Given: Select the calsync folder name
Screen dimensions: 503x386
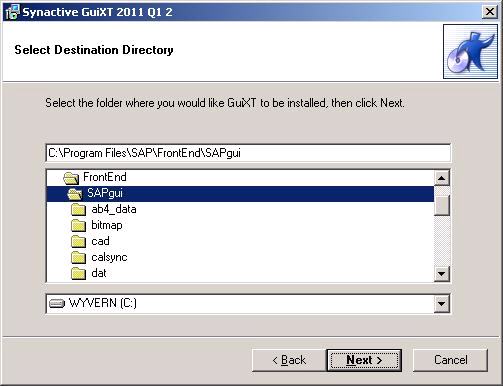Looking at the screenshot, I should click(109, 257).
